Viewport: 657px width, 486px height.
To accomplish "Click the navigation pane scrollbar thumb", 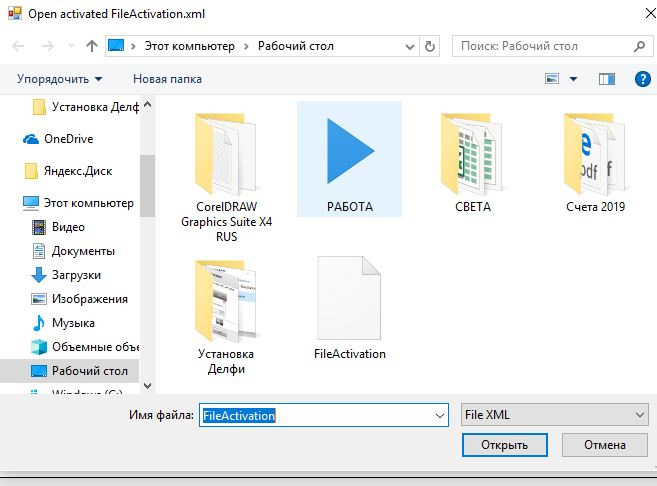I will tap(147, 186).
